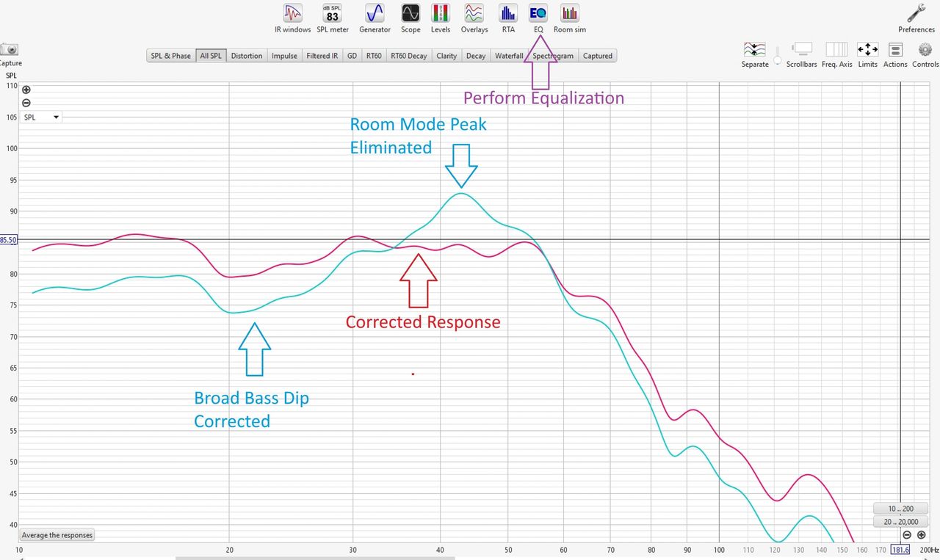Click the 181.6 frequency cursor value box
The width and height of the screenshot is (940, 560).
(900, 550)
